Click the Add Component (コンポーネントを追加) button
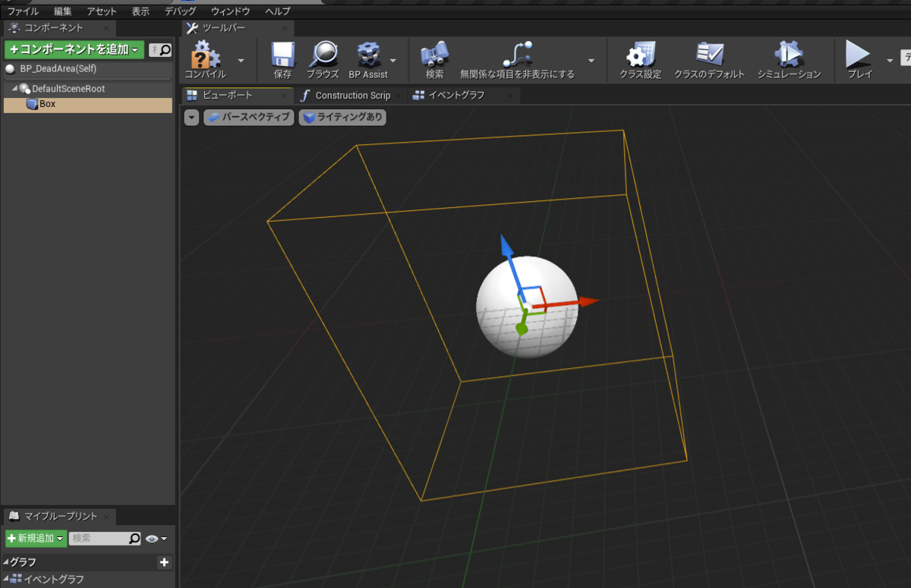The height and width of the screenshot is (588, 911). [74, 50]
